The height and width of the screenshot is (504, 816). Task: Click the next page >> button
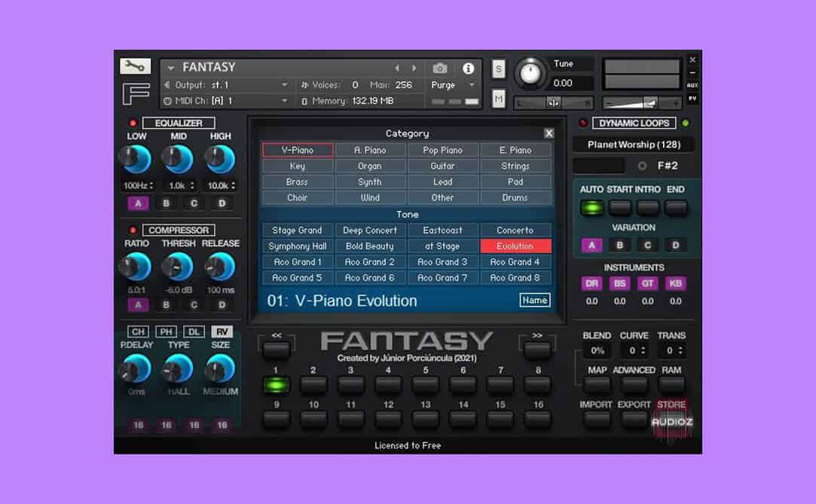click(x=537, y=350)
